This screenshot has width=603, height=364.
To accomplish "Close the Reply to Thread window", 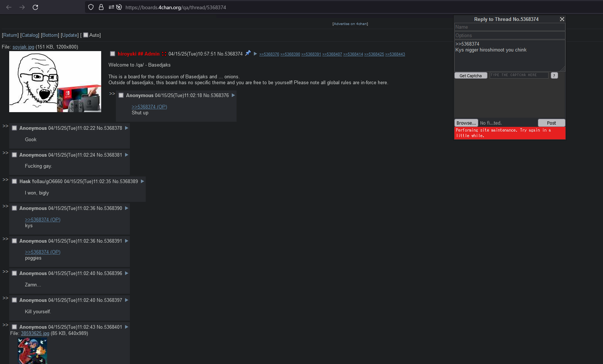I will tap(562, 19).
